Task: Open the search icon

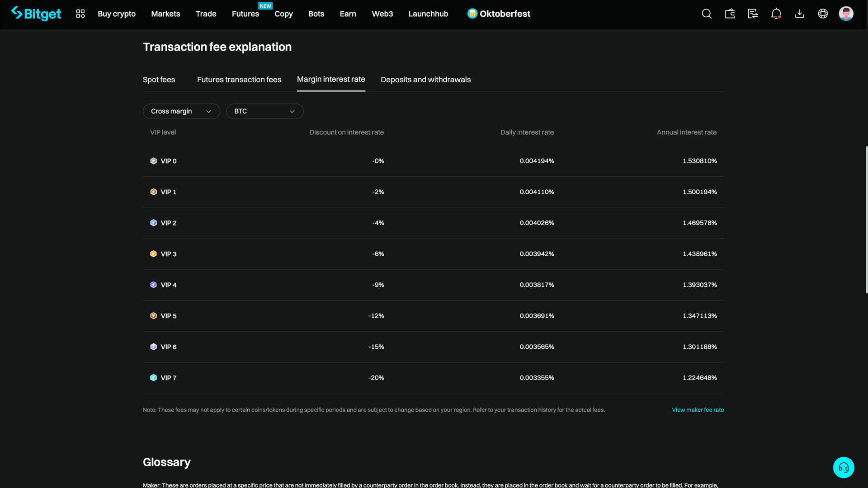Action: pos(707,14)
